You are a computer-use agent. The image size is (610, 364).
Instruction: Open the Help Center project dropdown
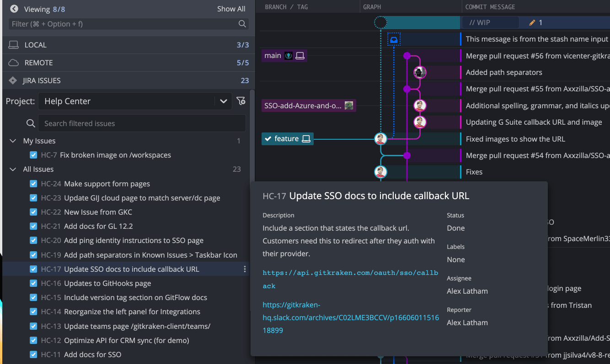point(135,101)
